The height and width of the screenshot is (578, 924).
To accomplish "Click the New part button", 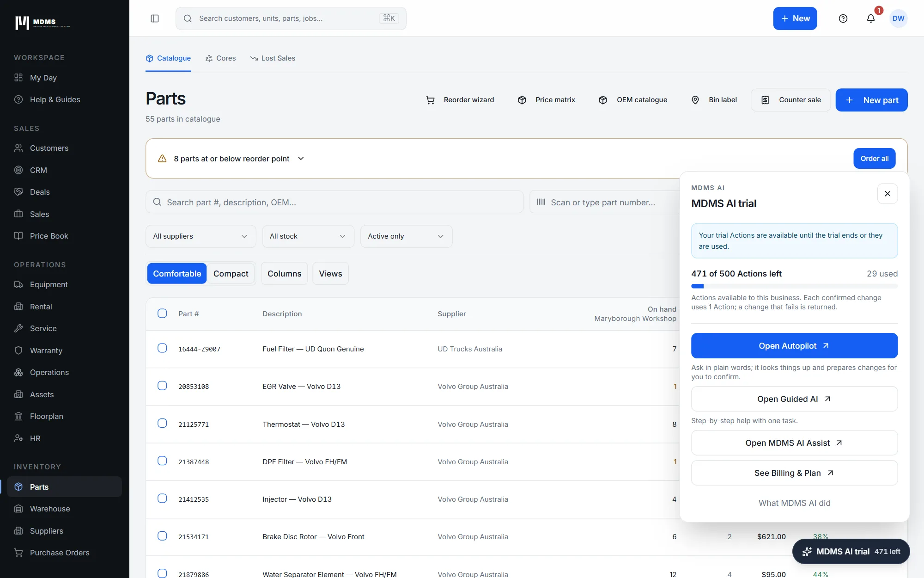I will click(871, 100).
